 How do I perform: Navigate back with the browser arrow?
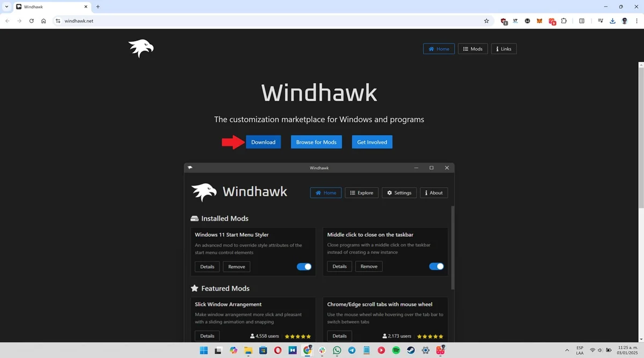[x=7, y=21]
